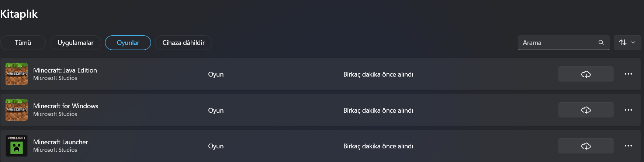Open more options for Minecraft Launcher
Image resolution: width=644 pixels, height=162 pixels.
pyautogui.click(x=629, y=146)
